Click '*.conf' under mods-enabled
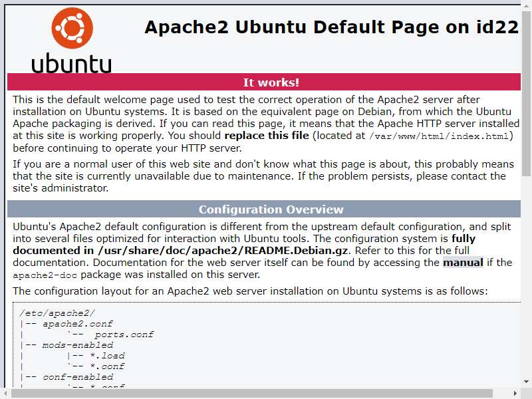This screenshot has width=532, height=399. coord(107,366)
